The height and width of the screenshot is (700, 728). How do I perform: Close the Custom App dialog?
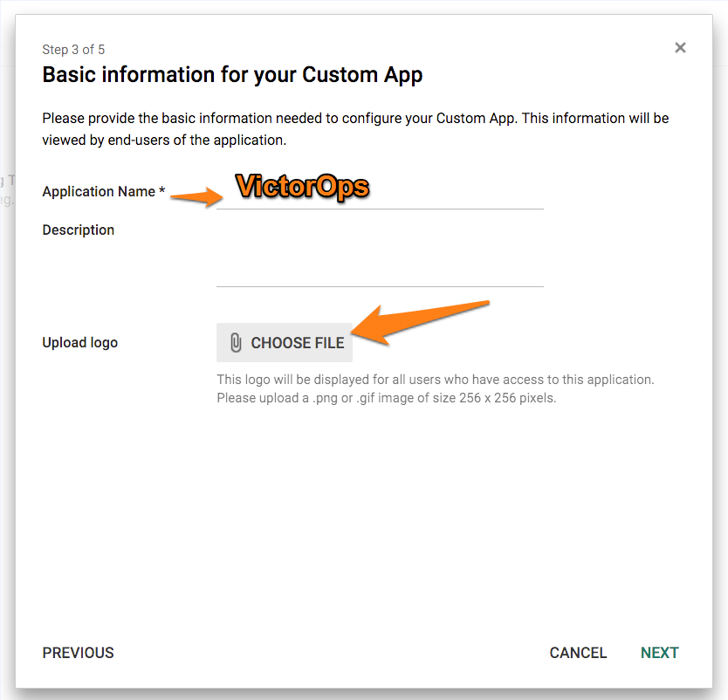(680, 48)
